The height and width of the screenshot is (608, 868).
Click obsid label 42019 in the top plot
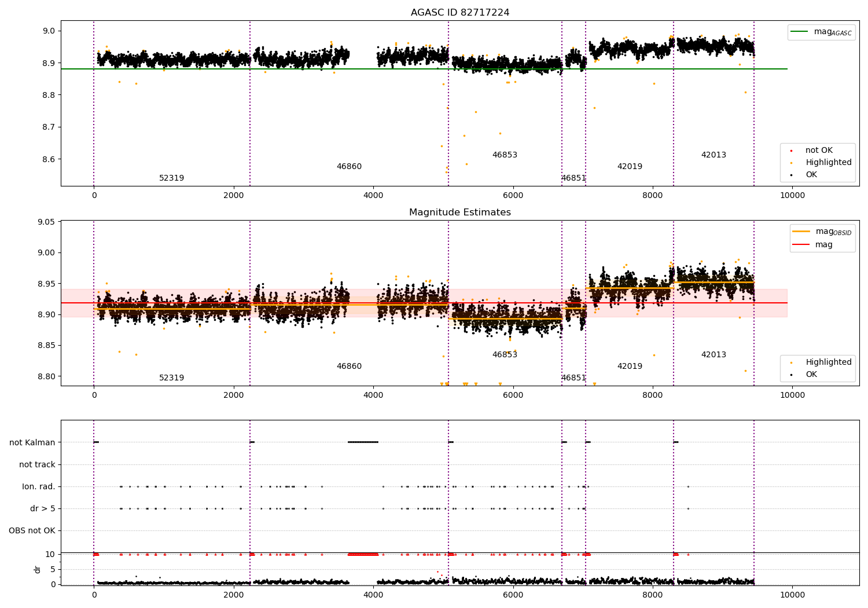tap(630, 166)
